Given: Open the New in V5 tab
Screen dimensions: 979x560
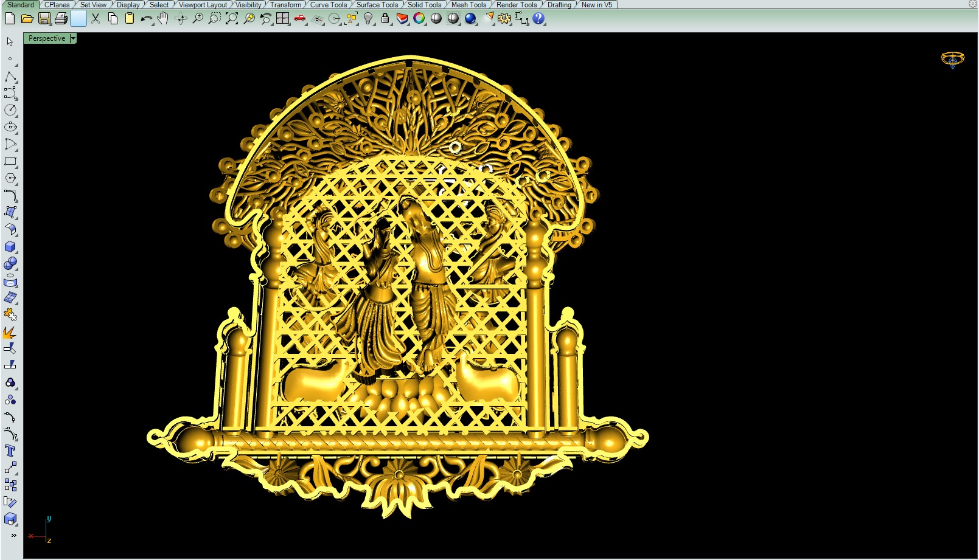Looking at the screenshot, I should coord(597,5).
